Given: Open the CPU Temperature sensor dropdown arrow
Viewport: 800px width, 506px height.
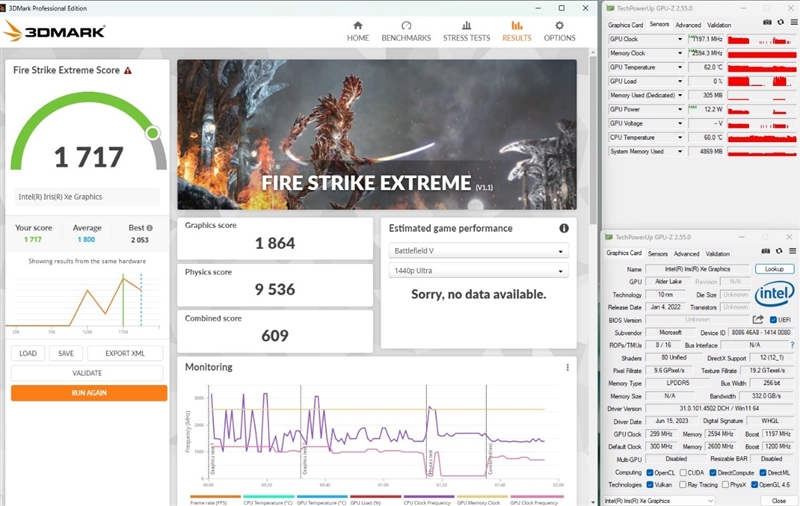Looking at the screenshot, I should pyautogui.click(x=680, y=137).
